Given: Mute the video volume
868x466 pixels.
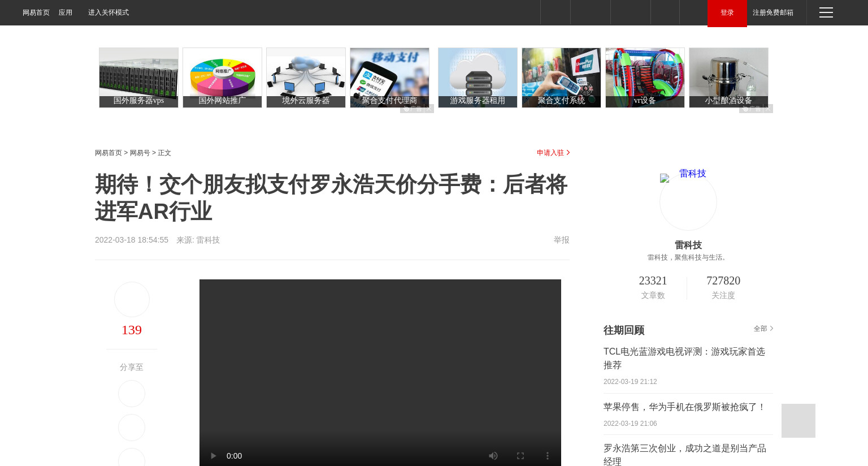Looking at the screenshot, I should pos(493,456).
